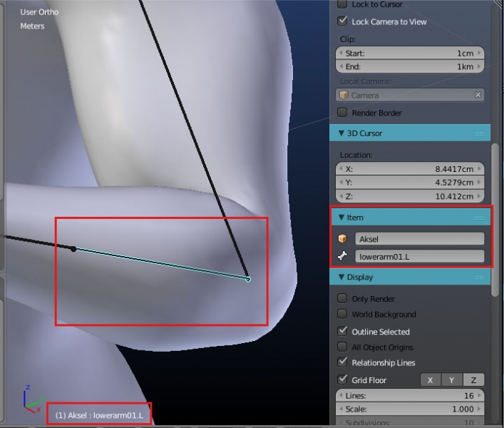
Task: Clear the Local Camera field with X
Action: (x=478, y=95)
